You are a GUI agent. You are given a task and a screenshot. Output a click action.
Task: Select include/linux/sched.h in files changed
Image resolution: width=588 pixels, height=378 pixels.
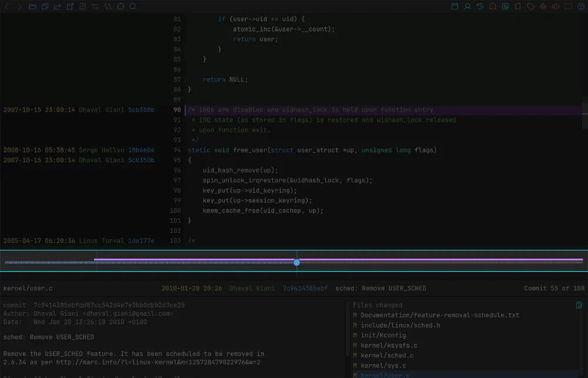point(400,326)
